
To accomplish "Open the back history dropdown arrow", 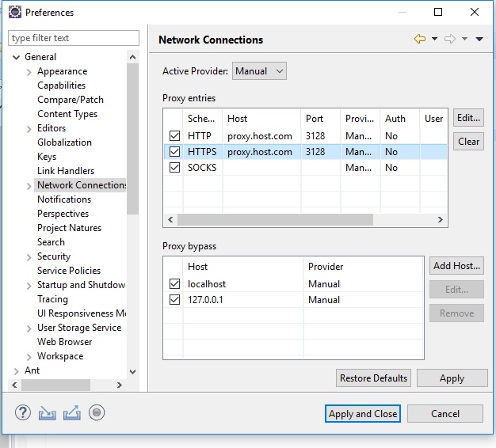I will [434, 39].
